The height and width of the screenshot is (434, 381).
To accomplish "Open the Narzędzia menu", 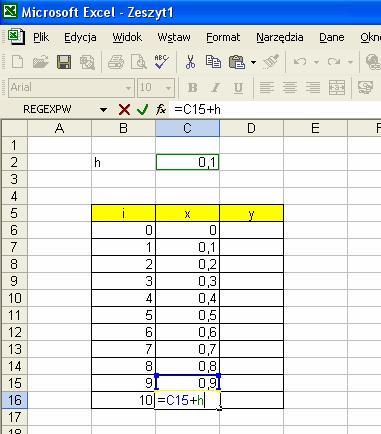I will tap(280, 37).
